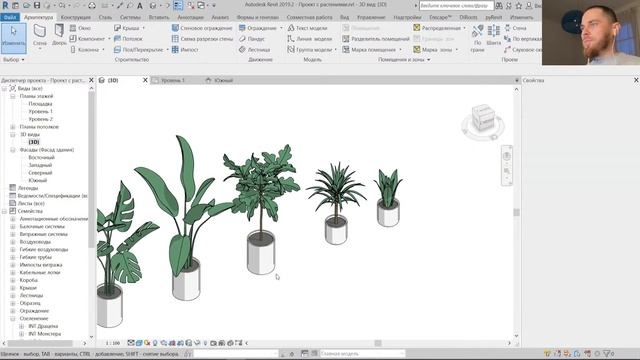Open the Файл menu
This screenshot has width=640, height=360.
pos(10,17)
